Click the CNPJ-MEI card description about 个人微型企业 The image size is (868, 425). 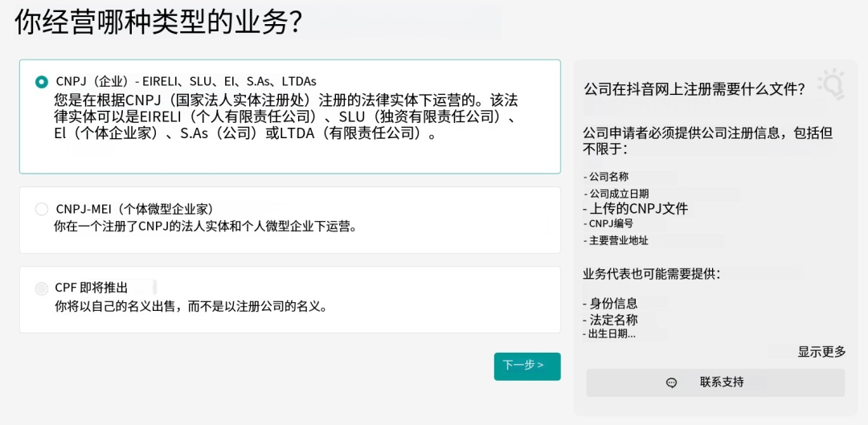pos(205,227)
